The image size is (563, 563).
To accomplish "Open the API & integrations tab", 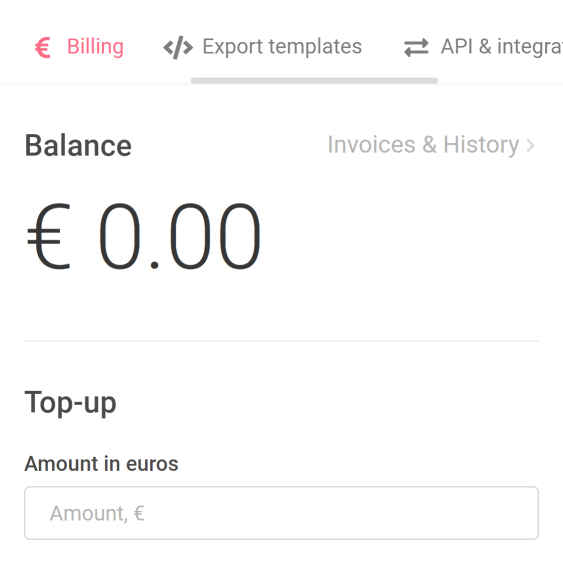I will point(483,47).
